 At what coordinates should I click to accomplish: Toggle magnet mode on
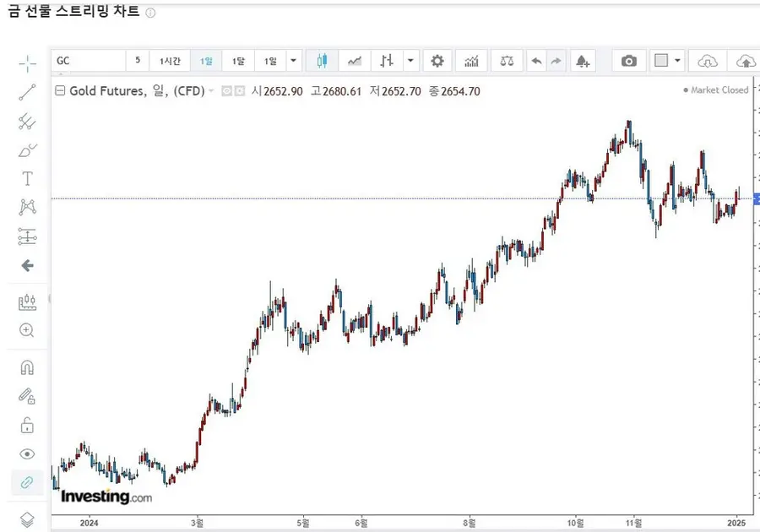pyautogui.click(x=27, y=367)
